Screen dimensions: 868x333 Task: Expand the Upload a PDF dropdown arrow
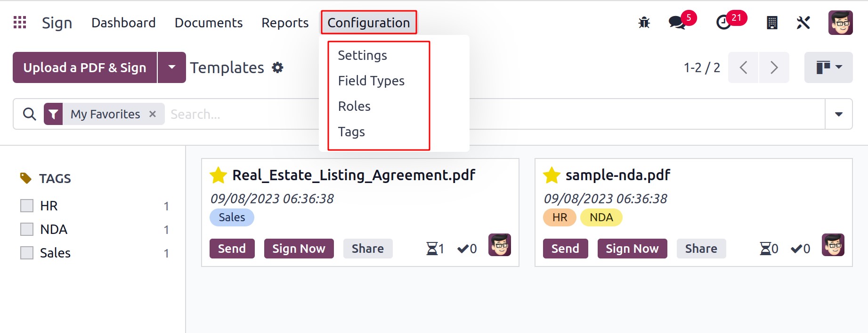172,67
